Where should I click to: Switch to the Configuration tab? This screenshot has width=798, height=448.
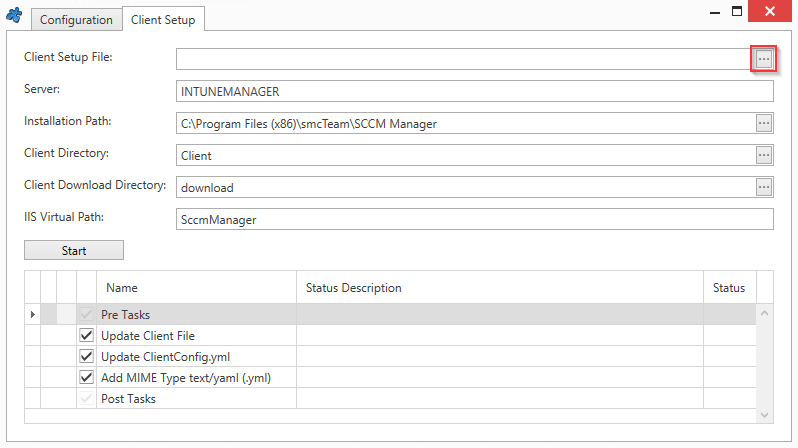(76, 20)
